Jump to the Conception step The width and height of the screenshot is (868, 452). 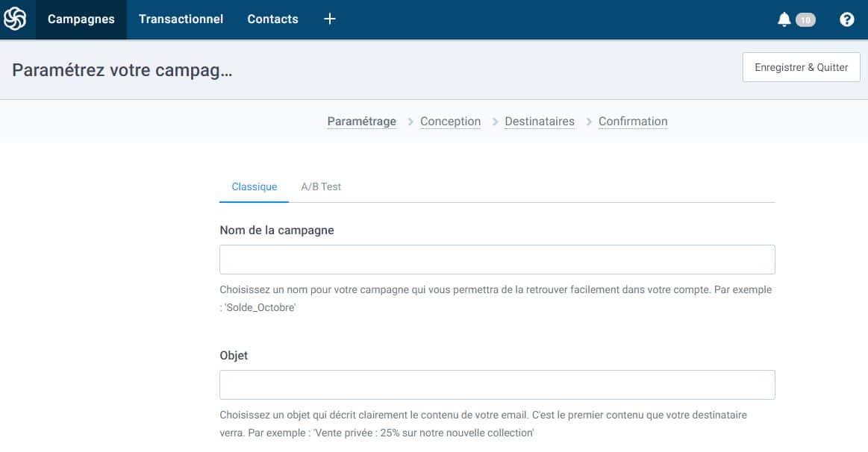pyautogui.click(x=450, y=122)
